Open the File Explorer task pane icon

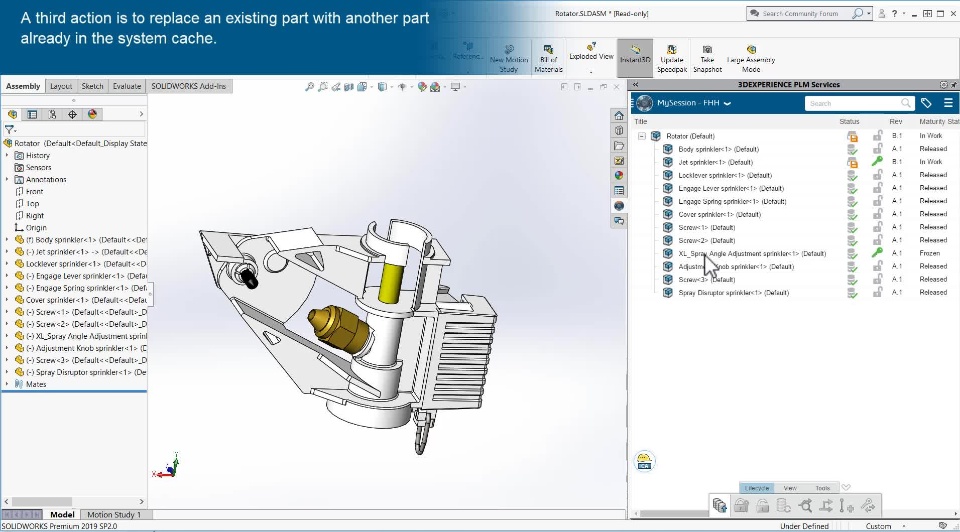[619, 146]
